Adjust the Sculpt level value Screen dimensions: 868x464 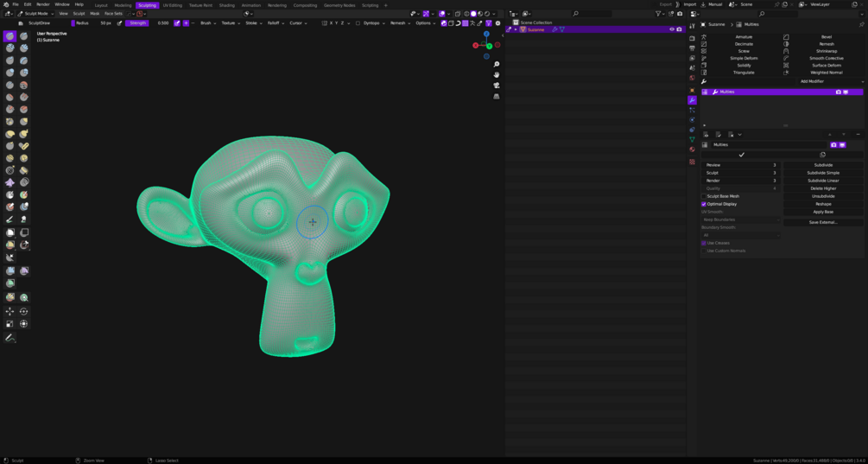point(741,173)
